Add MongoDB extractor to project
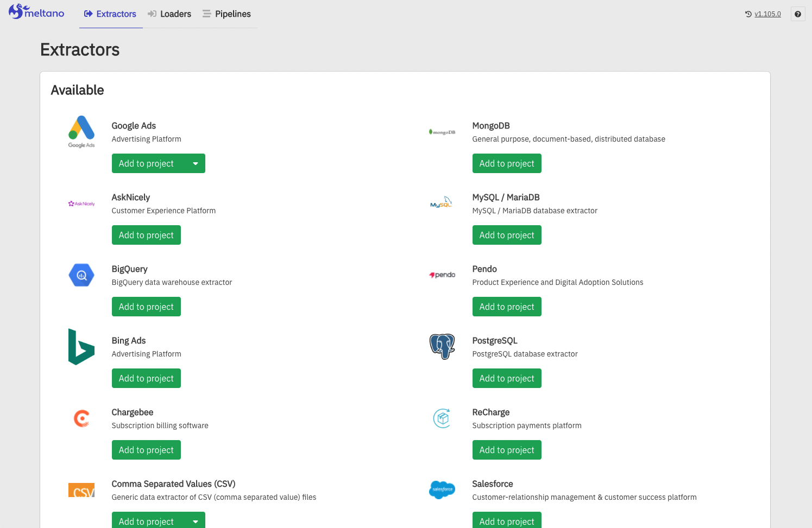Image resolution: width=812 pixels, height=528 pixels. coord(507,163)
